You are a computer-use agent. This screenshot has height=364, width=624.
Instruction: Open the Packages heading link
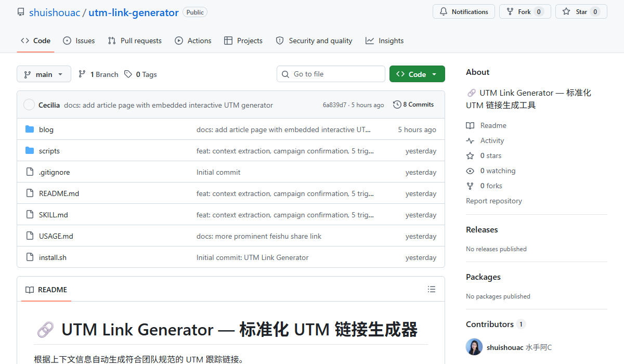[x=483, y=277]
